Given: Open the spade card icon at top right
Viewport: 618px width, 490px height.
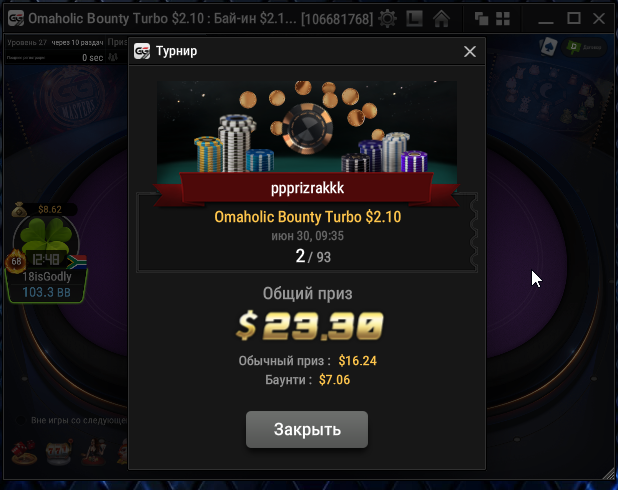Looking at the screenshot, I should point(549,47).
